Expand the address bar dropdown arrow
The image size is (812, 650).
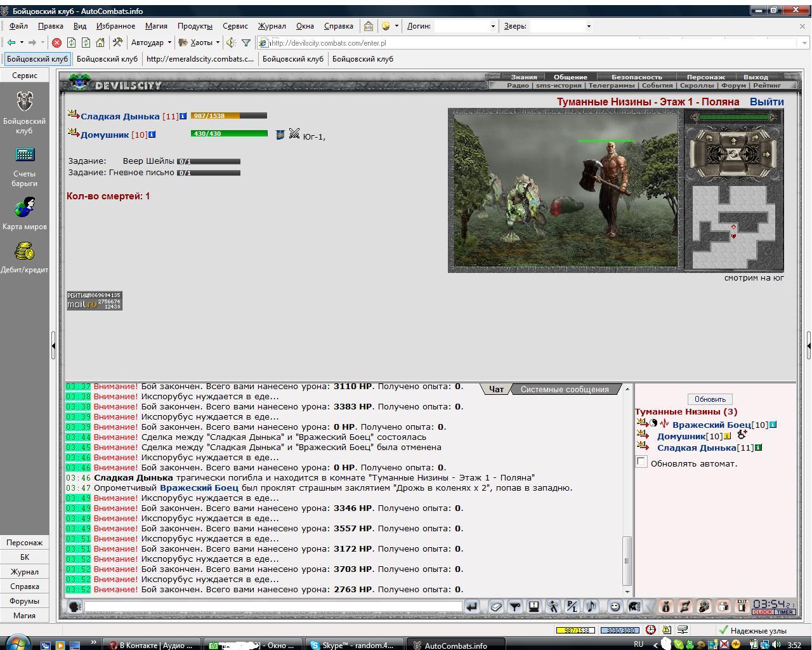coord(804,43)
